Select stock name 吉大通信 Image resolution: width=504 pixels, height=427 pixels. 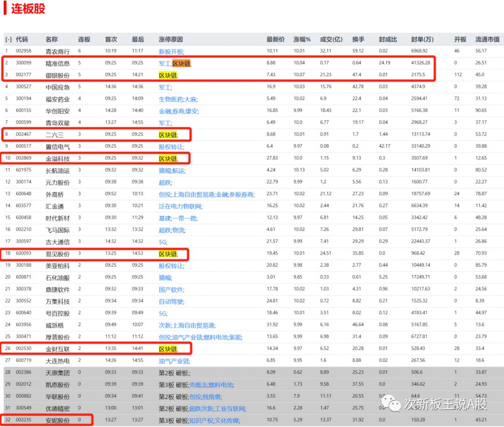[x=57, y=242]
